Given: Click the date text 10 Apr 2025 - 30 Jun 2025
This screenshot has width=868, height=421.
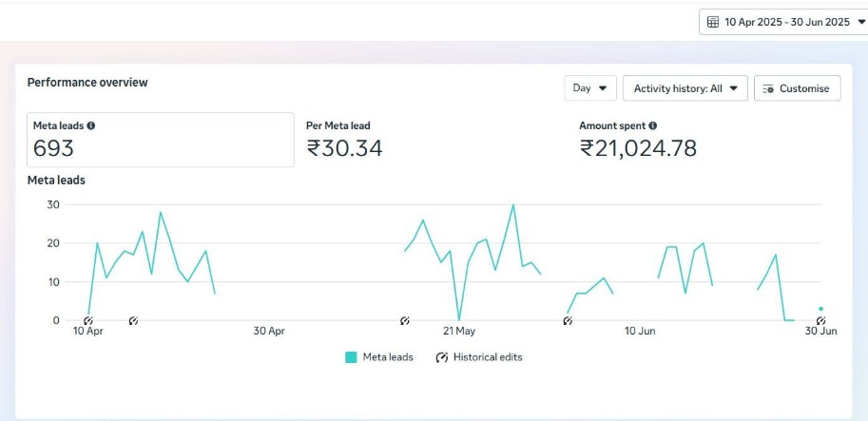Looking at the screenshot, I should click(x=786, y=22).
